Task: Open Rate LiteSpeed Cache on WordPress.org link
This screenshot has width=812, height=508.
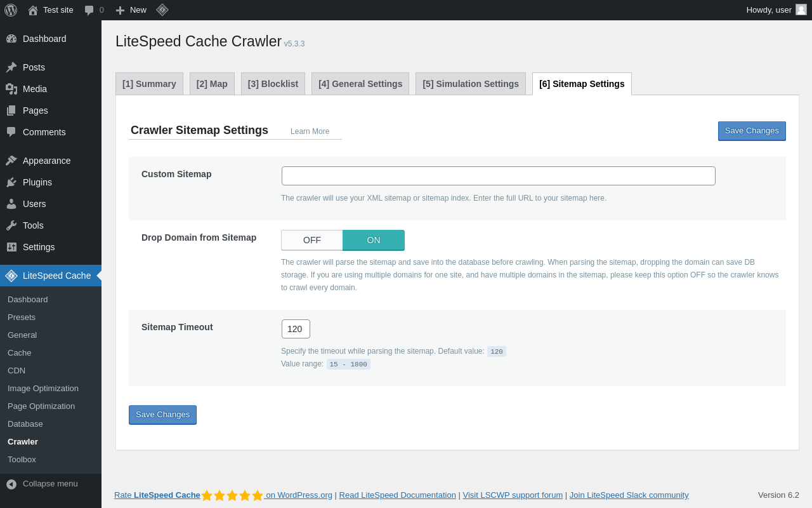Action: 223,495
